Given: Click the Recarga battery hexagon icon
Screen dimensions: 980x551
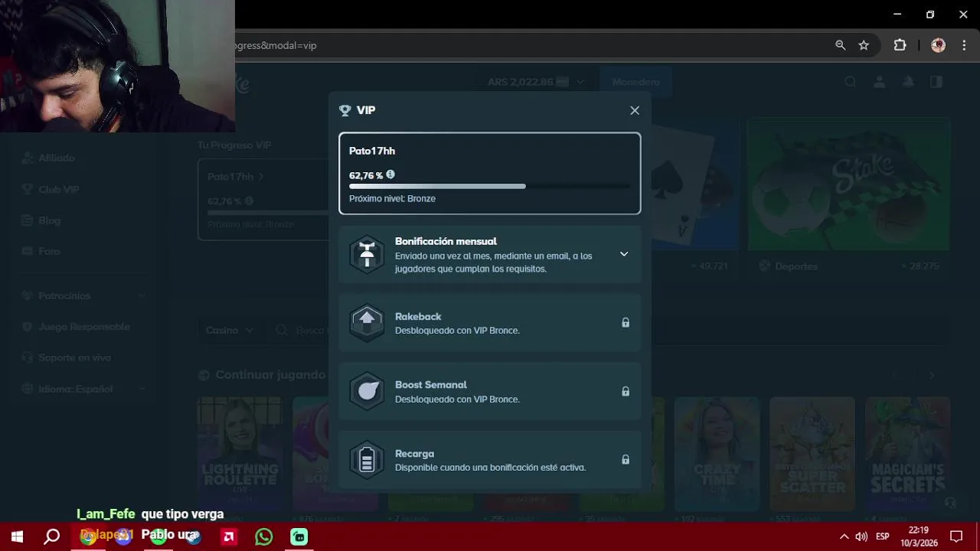Looking at the screenshot, I should click(x=367, y=460).
